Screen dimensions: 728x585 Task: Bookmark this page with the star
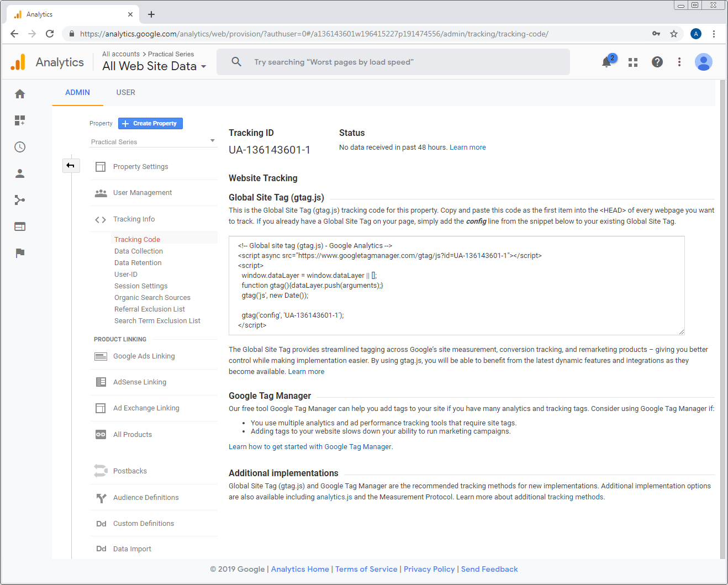pyautogui.click(x=674, y=34)
